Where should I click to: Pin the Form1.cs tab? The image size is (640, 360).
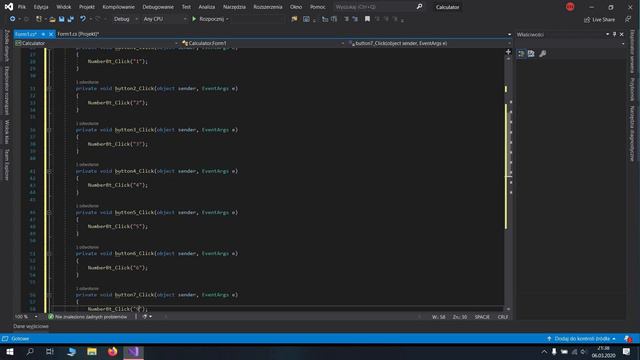43,34
